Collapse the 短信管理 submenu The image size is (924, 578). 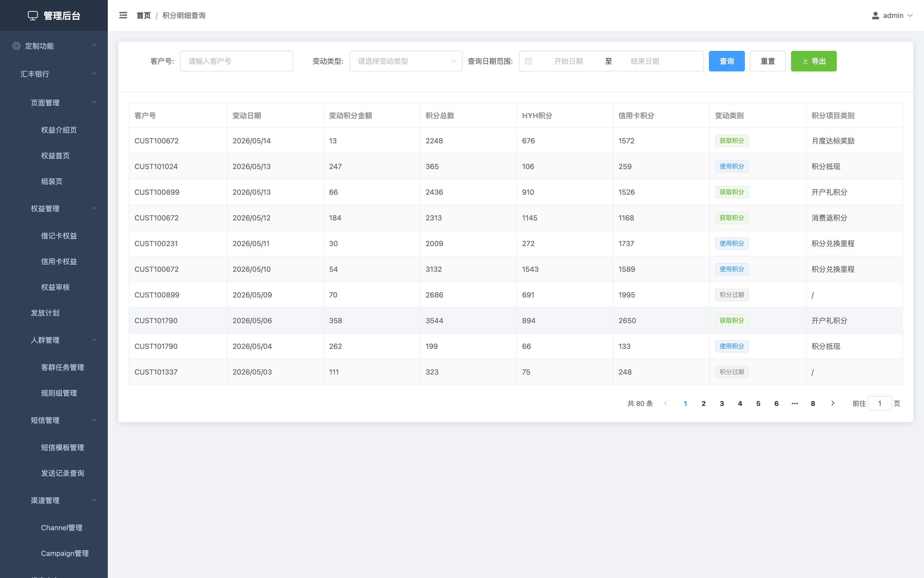[94, 420]
